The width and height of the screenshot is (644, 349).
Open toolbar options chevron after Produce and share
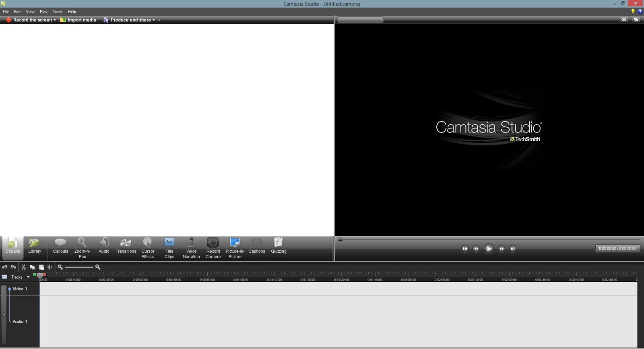[159, 20]
